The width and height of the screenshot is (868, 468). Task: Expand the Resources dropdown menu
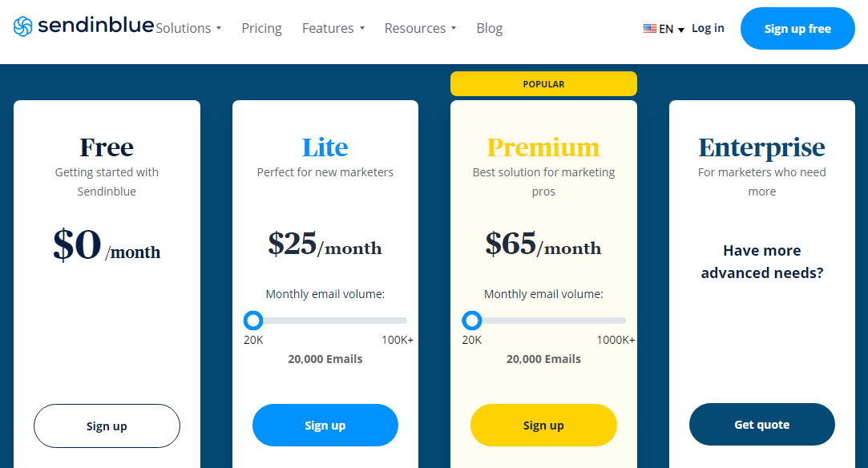420,28
